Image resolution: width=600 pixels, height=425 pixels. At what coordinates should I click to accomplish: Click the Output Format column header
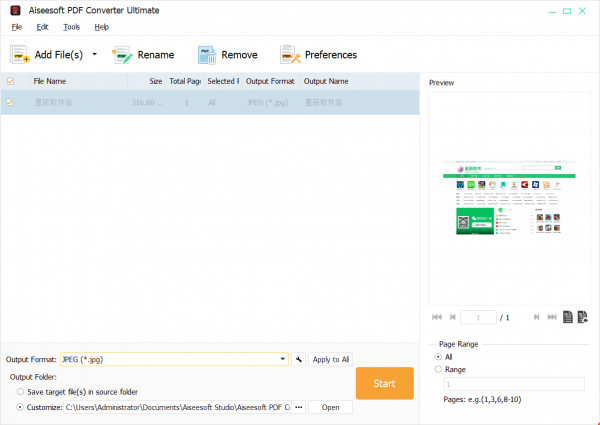[271, 81]
